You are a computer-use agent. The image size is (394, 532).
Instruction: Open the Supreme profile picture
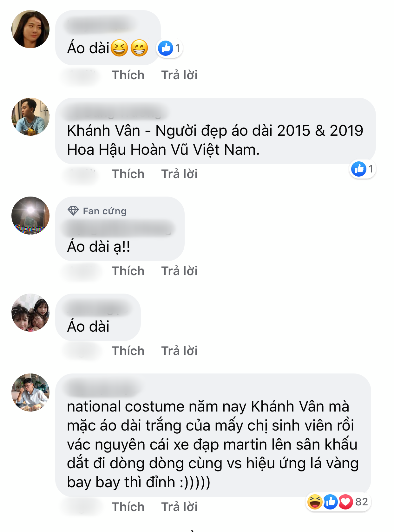(30, 216)
